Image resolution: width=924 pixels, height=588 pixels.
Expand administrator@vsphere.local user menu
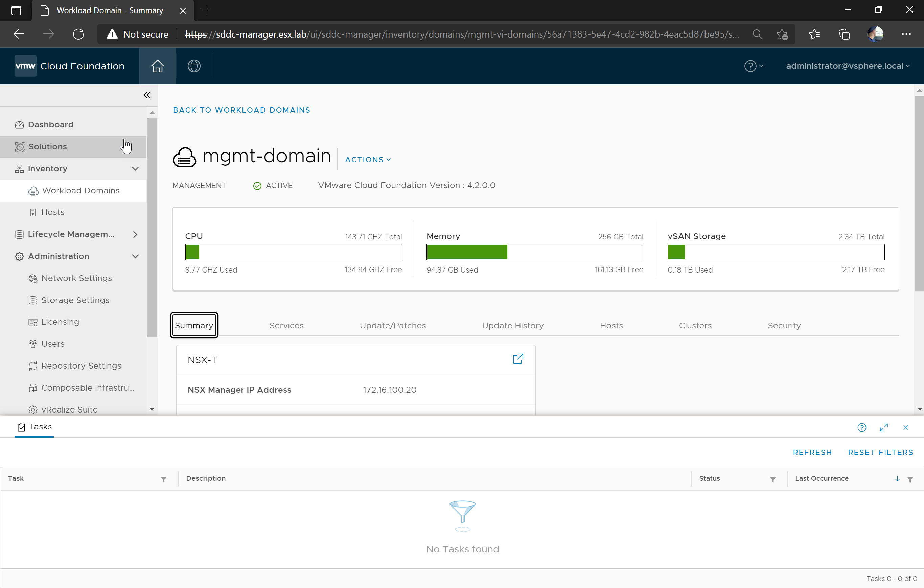click(848, 66)
